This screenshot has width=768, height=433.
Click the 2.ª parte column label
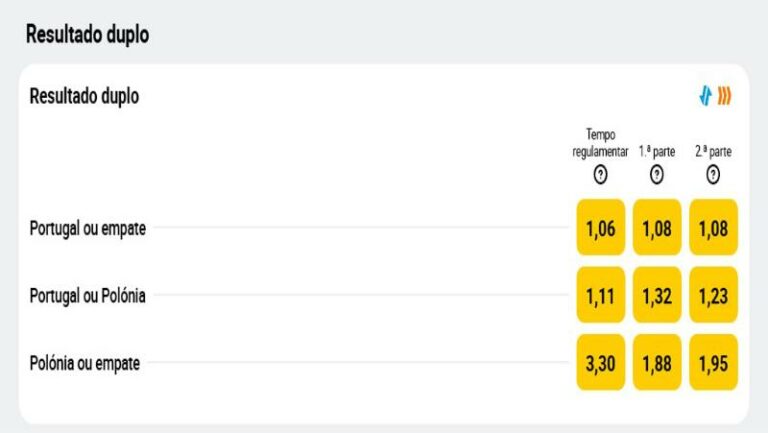click(x=713, y=152)
